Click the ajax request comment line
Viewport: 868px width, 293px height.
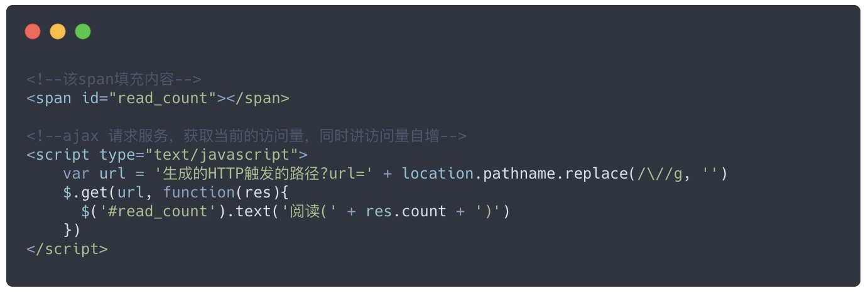pyautogui.click(x=246, y=136)
